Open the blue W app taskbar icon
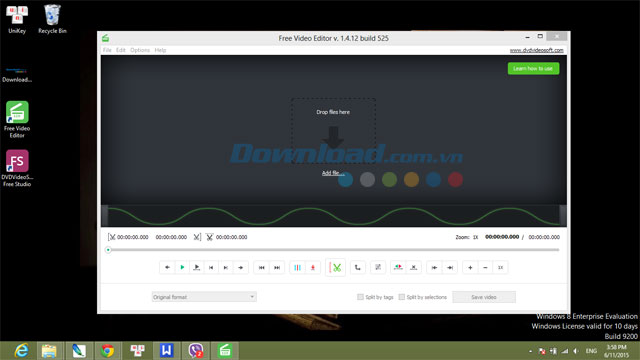640x360 pixels. [x=166, y=351]
